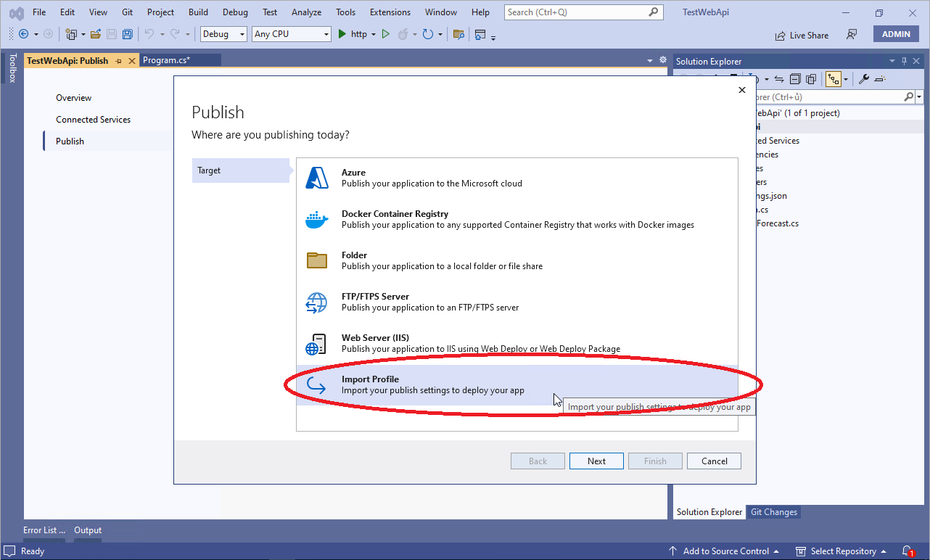Open the Output tab at bottom
This screenshot has width=930, height=560.
coord(88,530)
